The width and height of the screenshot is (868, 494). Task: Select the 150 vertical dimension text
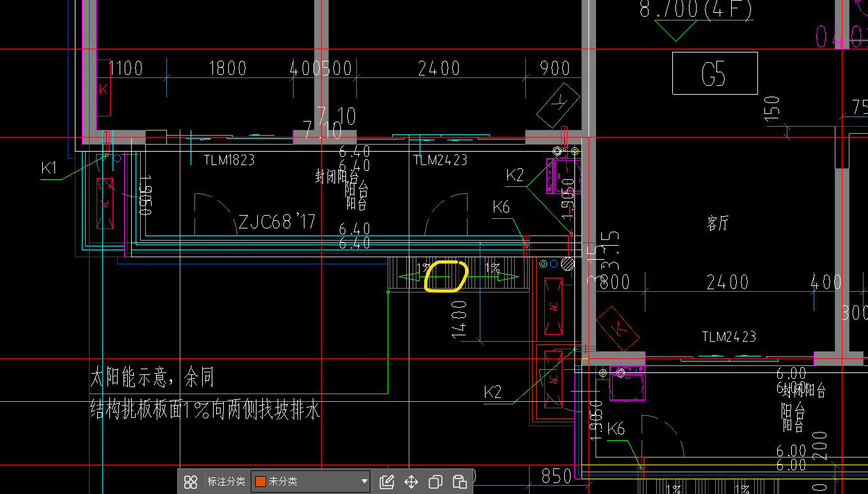pyautogui.click(x=772, y=109)
